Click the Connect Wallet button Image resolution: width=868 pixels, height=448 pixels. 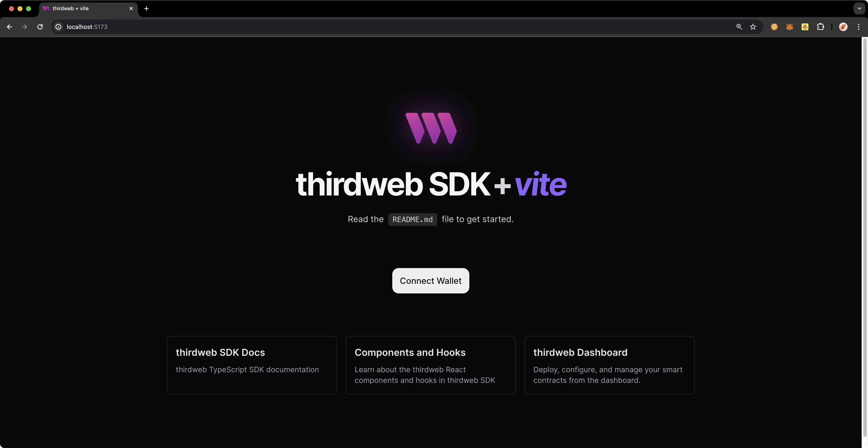pos(431,281)
